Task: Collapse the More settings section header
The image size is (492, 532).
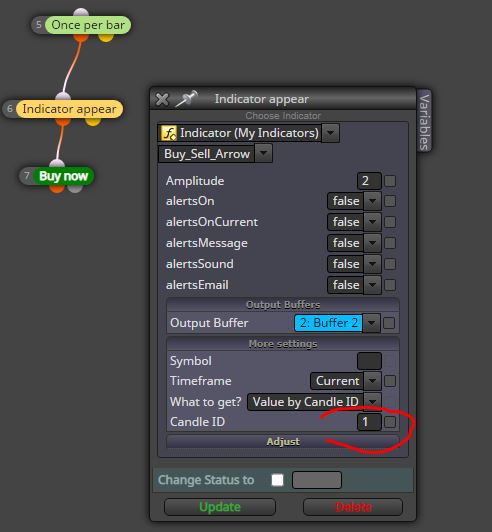Action: (283, 344)
